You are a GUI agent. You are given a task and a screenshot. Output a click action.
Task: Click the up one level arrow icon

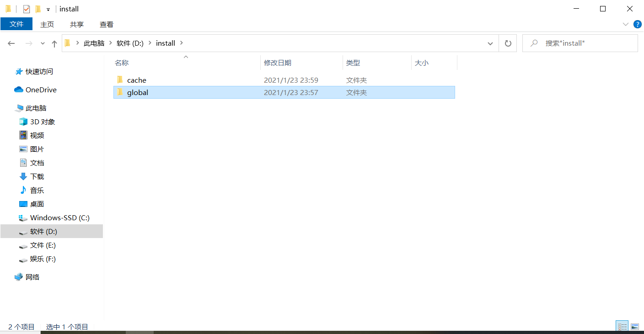click(x=54, y=43)
